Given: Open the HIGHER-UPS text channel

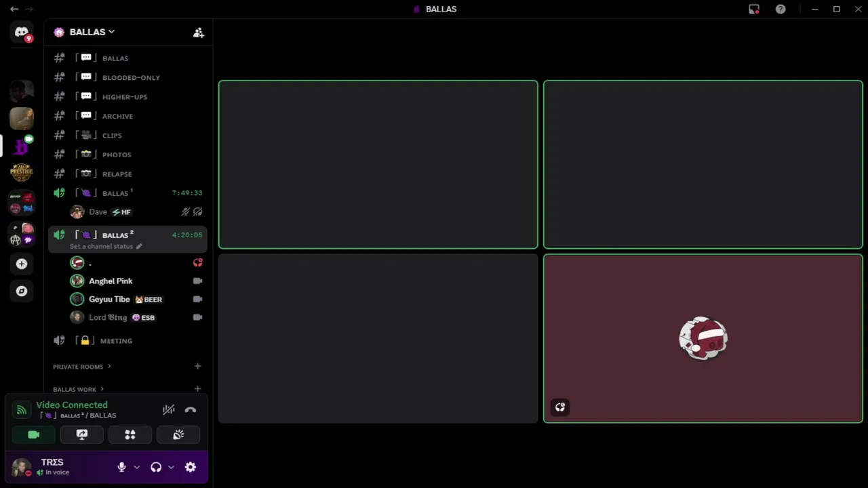Looking at the screenshot, I should coord(127,97).
